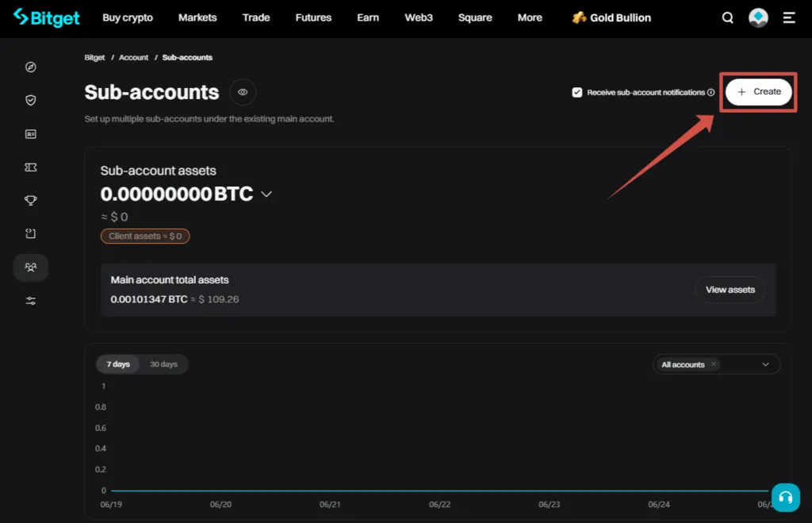
Task: Open the More menu in navigation
Action: [529, 17]
